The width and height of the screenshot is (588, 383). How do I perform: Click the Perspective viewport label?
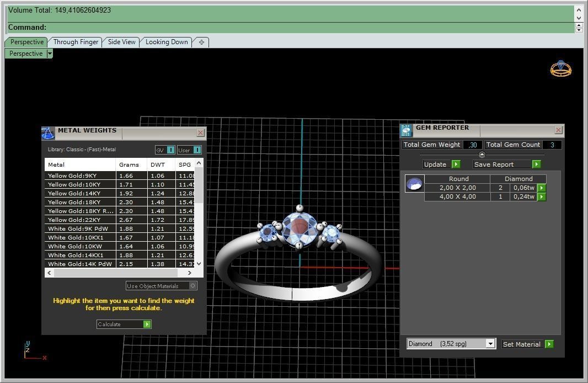pos(26,54)
